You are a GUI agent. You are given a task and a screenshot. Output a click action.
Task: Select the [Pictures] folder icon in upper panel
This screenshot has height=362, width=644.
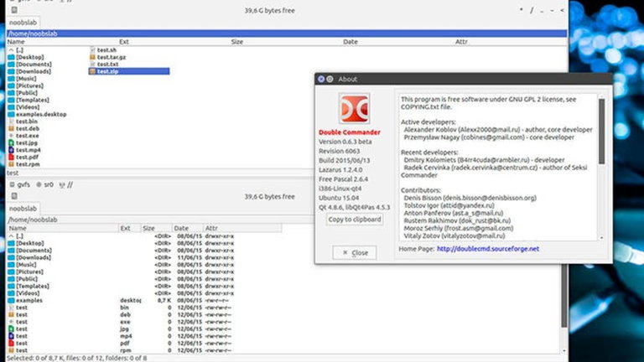pos(11,85)
